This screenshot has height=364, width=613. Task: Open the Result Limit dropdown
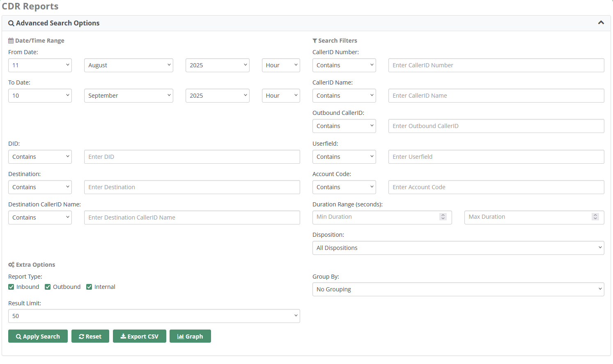(154, 316)
